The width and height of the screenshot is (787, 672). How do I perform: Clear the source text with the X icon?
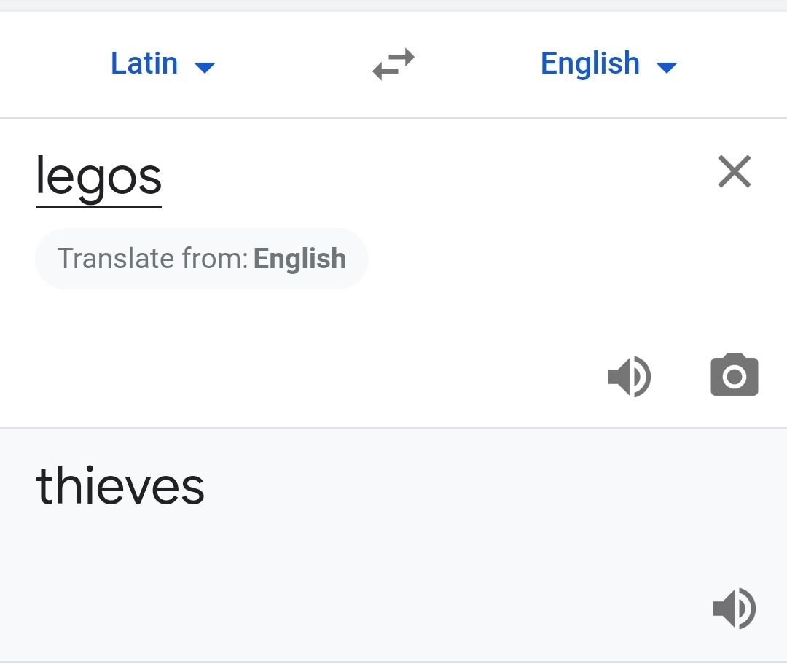point(735,171)
